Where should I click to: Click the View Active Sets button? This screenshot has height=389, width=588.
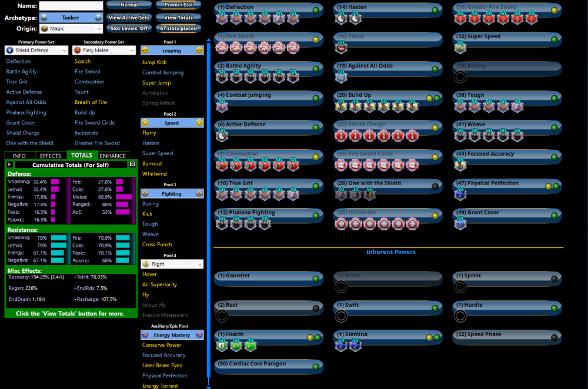point(129,18)
